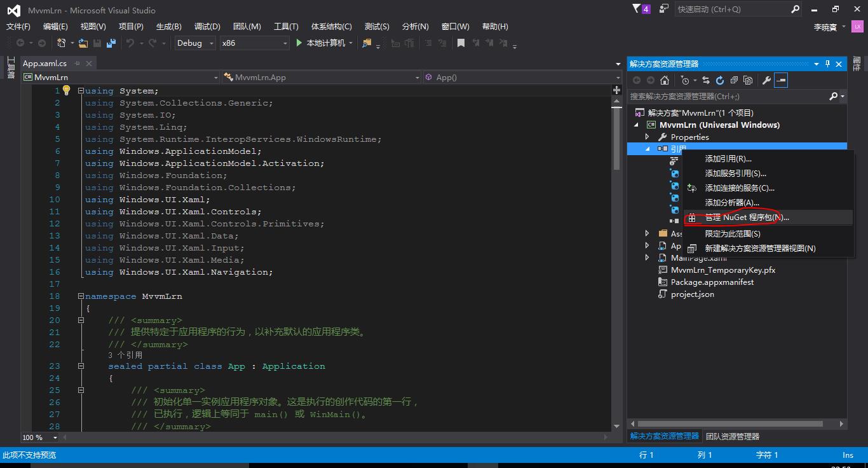868x468 pixels.
Task: Collapse the namespace MvvmLrn block
Action: click(81, 296)
